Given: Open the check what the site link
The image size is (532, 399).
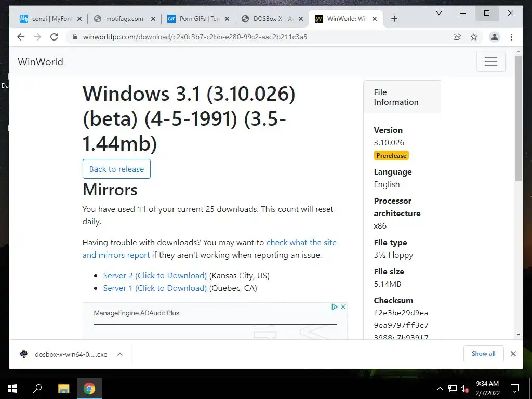Looking at the screenshot, I should tap(301, 242).
